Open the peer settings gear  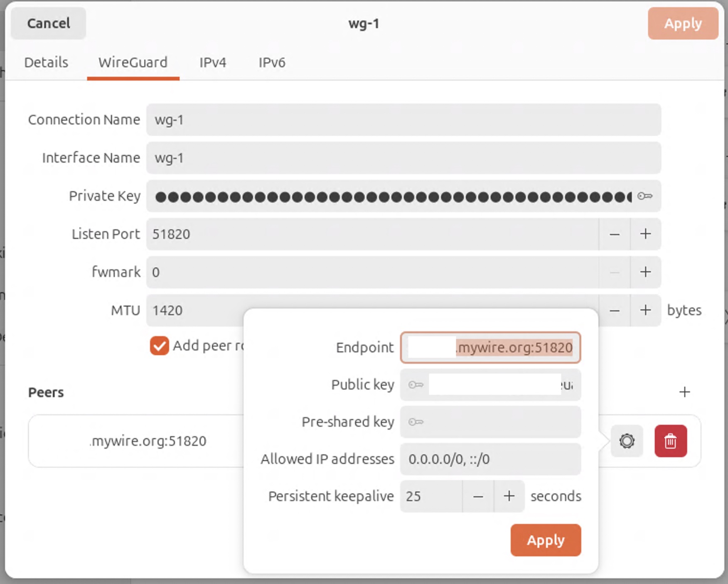pyautogui.click(x=627, y=441)
